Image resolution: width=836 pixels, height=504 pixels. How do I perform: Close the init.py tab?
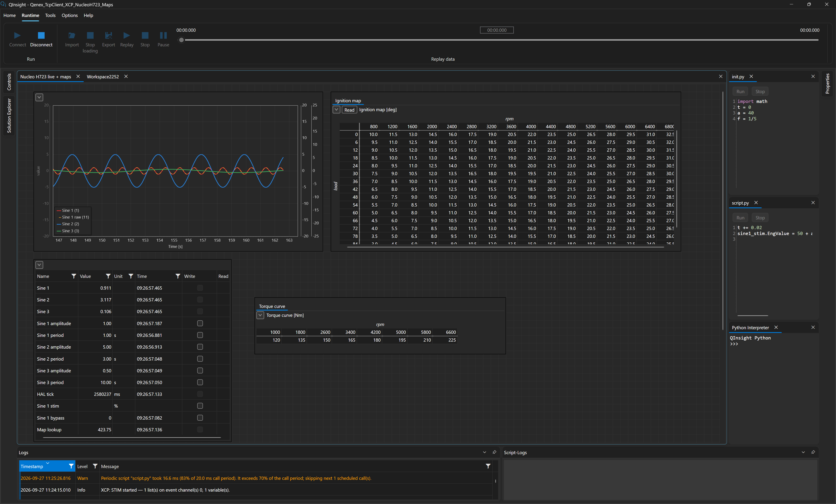point(751,76)
